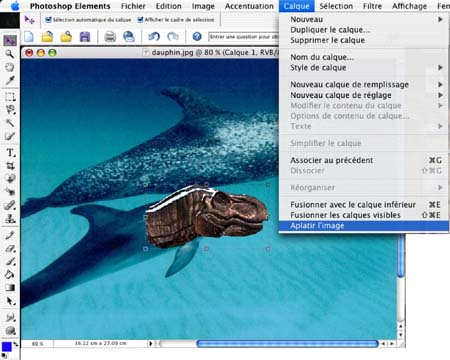Select the Magic Wand tool
Viewport: 450px width, 360px height.
tap(10, 123)
